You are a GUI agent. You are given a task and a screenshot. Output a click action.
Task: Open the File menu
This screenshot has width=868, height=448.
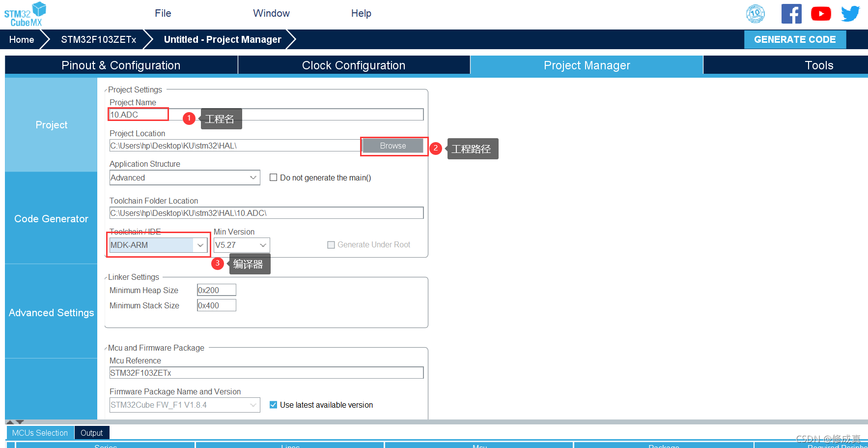(x=163, y=13)
